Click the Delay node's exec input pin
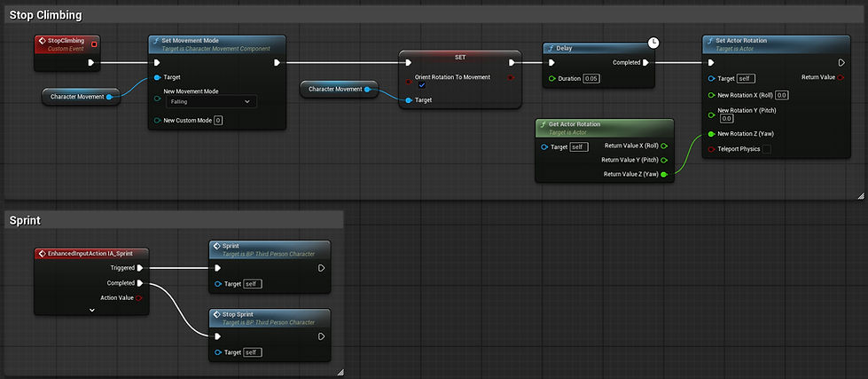Viewport: 868px width, 379px height. tap(551, 63)
